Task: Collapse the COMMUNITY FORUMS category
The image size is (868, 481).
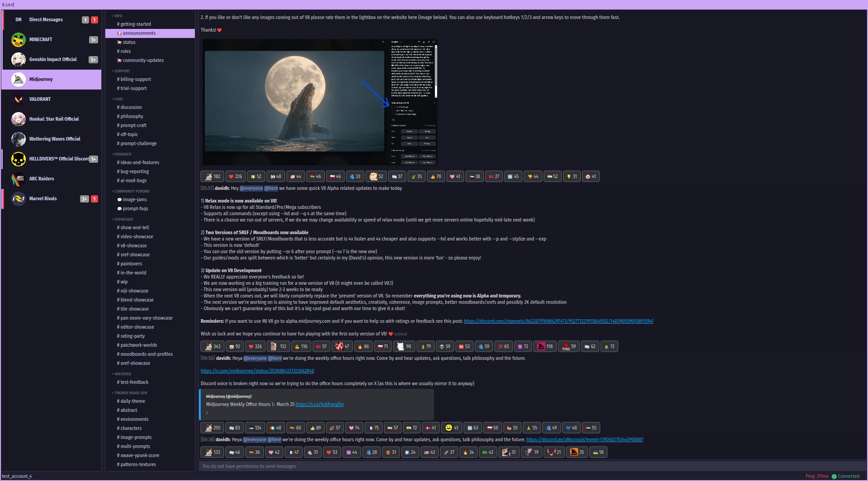Action: point(131,191)
